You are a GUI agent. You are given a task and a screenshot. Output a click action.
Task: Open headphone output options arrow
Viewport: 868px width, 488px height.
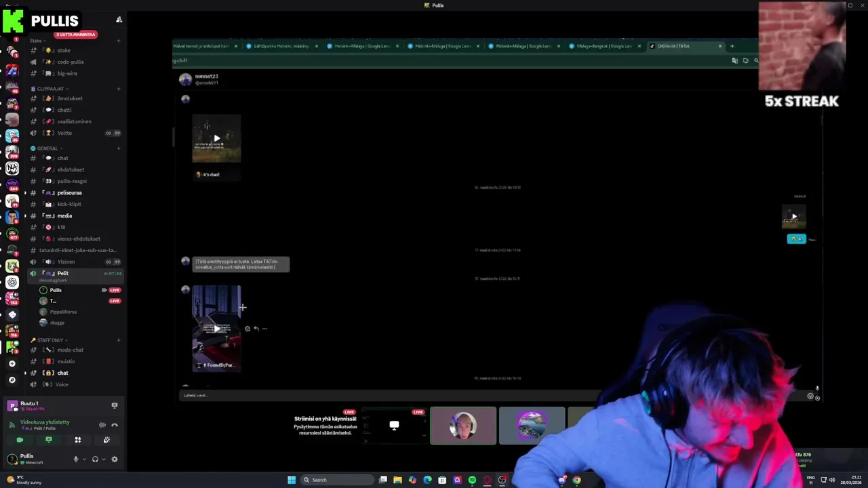[103, 459]
